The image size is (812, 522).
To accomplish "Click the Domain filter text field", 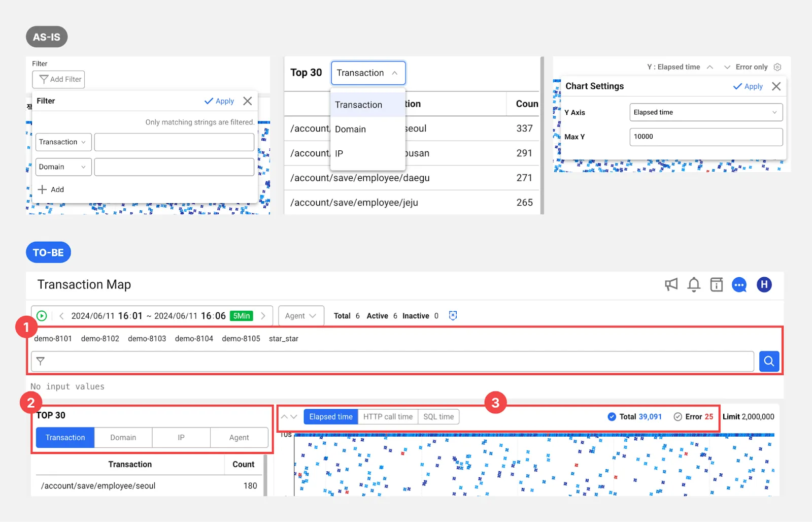I will click(174, 167).
